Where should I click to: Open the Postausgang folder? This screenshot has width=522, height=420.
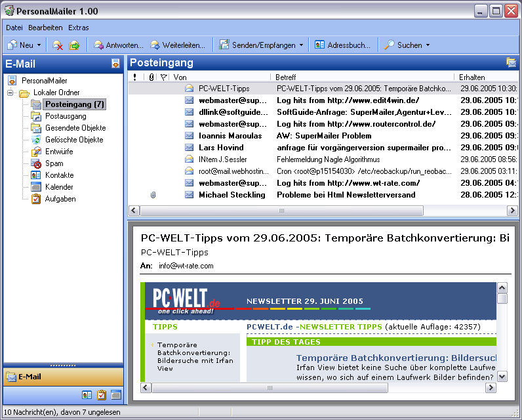(x=66, y=116)
